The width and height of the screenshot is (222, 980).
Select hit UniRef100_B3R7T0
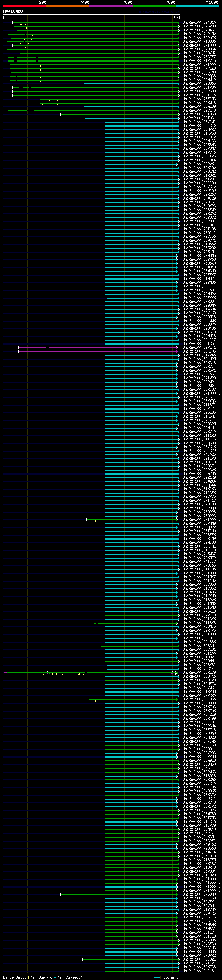point(199,432)
